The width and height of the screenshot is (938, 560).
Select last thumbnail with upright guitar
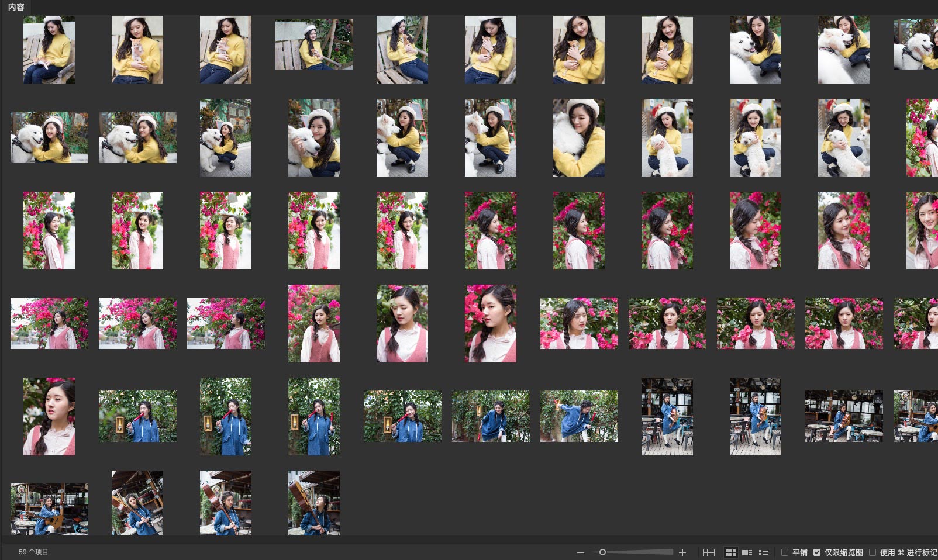coord(313,503)
